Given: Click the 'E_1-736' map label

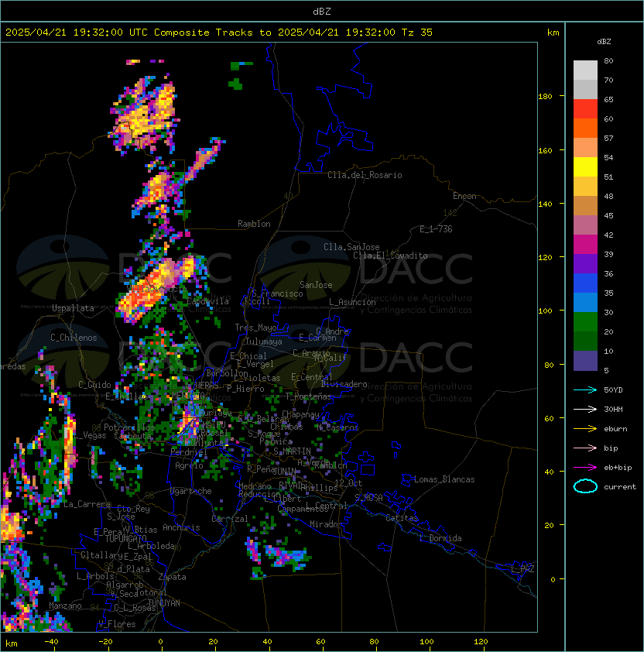Looking at the screenshot, I should tap(436, 229).
